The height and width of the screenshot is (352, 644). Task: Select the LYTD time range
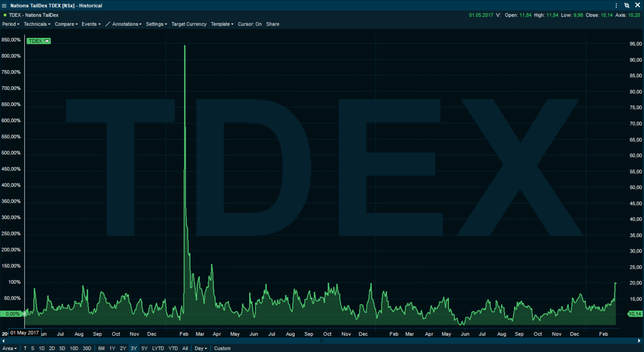click(158, 348)
